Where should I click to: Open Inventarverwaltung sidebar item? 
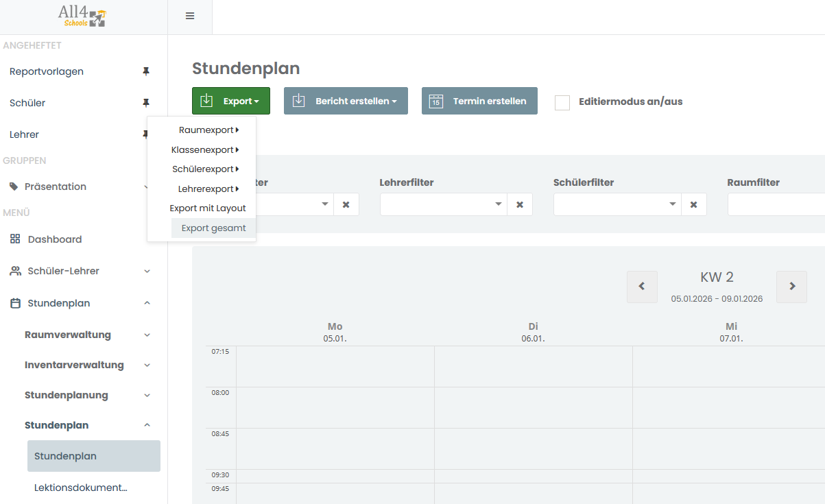(74, 365)
